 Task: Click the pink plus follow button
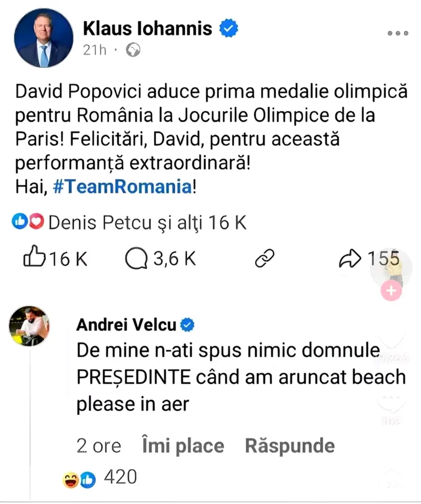[391, 292]
